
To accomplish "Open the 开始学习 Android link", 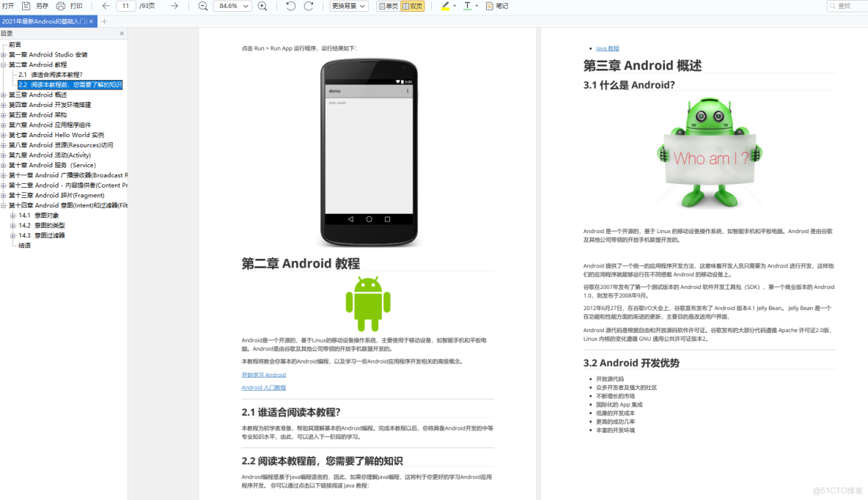I will click(x=263, y=375).
